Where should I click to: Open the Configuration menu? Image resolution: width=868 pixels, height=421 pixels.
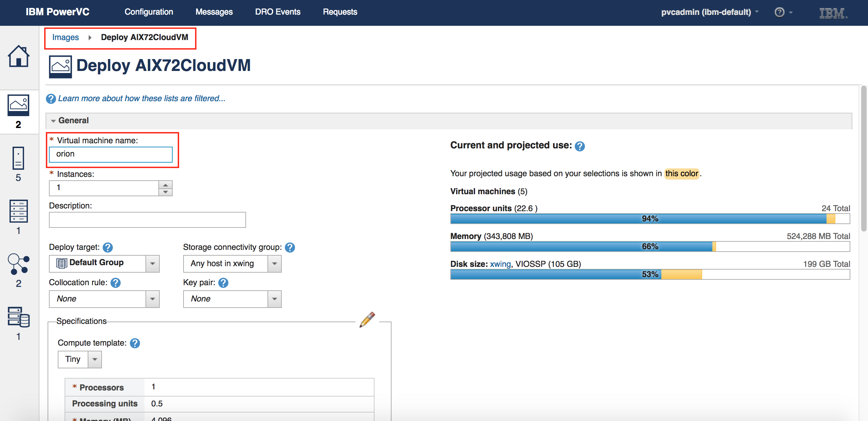(x=149, y=12)
